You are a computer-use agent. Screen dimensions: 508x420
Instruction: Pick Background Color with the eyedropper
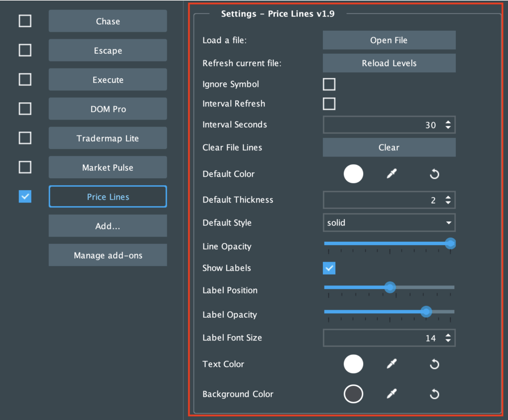tap(391, 394)
